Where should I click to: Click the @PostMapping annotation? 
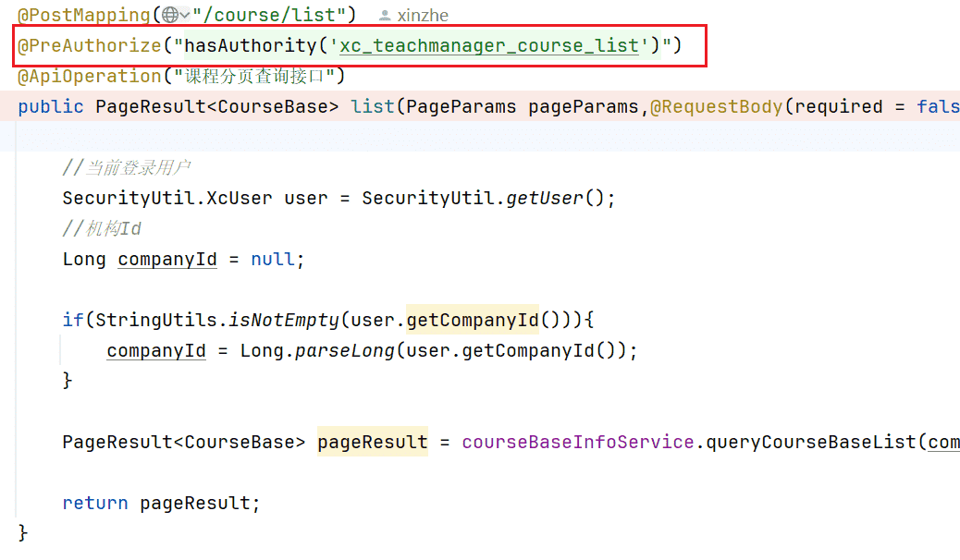tap(83, 15)
